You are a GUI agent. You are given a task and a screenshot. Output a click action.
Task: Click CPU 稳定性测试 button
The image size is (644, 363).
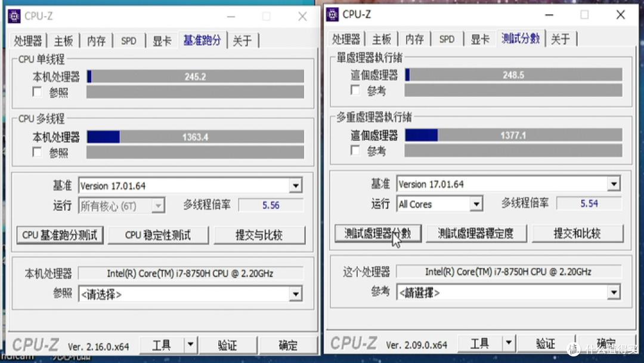click(158, 235)
